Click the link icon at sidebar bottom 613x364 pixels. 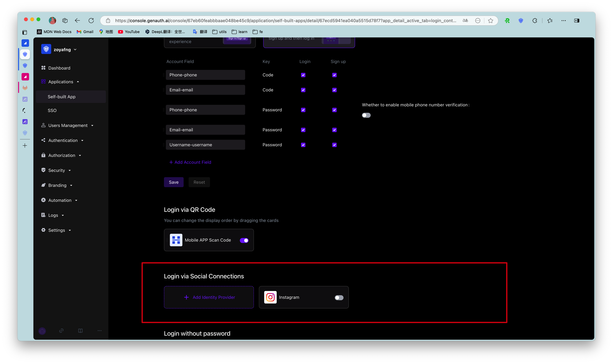(x=61, y=331)
